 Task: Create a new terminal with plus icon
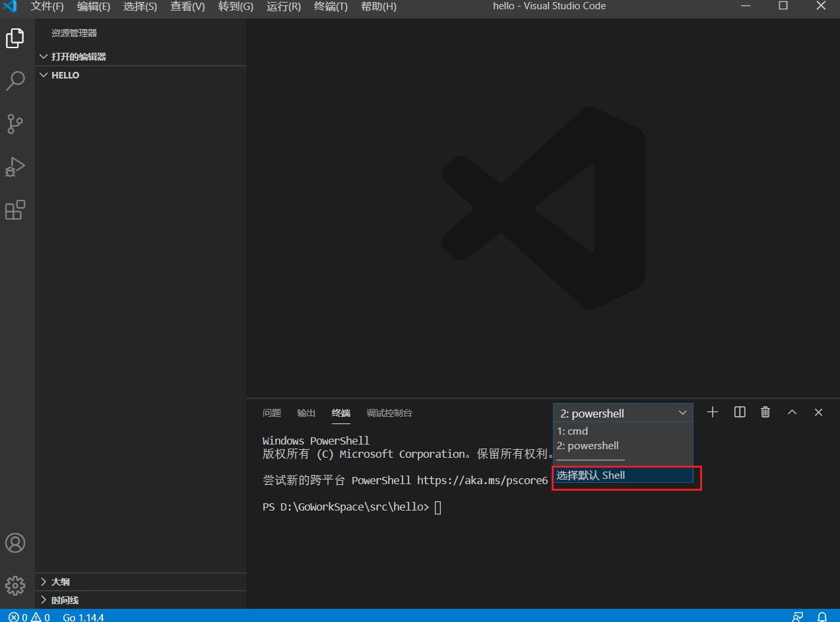(x=713, y=412)
